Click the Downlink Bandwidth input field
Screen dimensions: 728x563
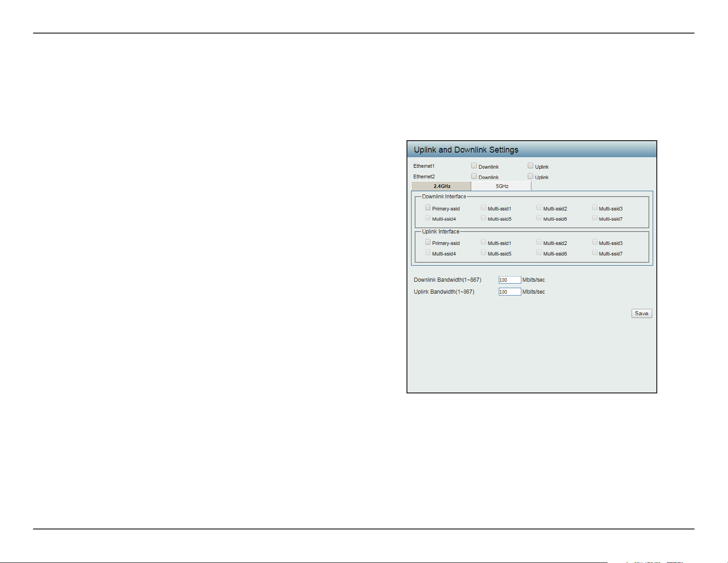pyautogui.click(x=510, y=280)
